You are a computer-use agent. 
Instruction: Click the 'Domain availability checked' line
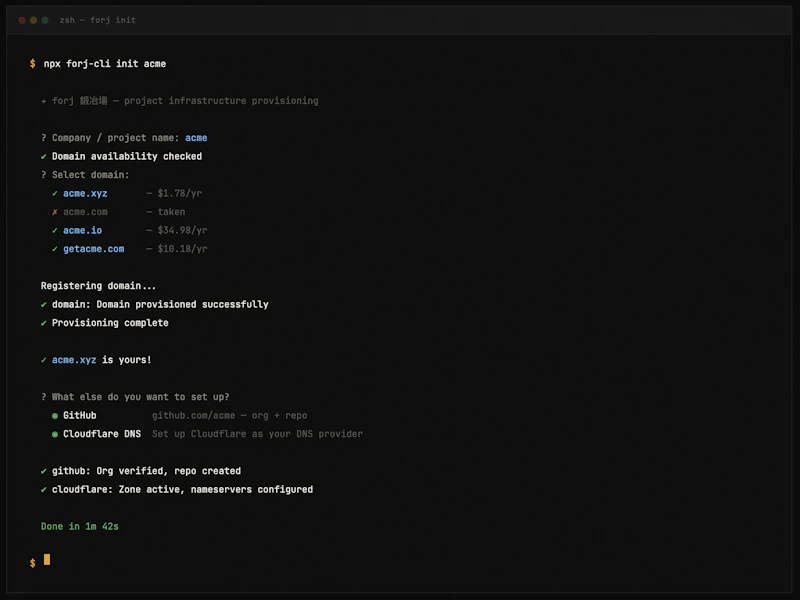121,157
